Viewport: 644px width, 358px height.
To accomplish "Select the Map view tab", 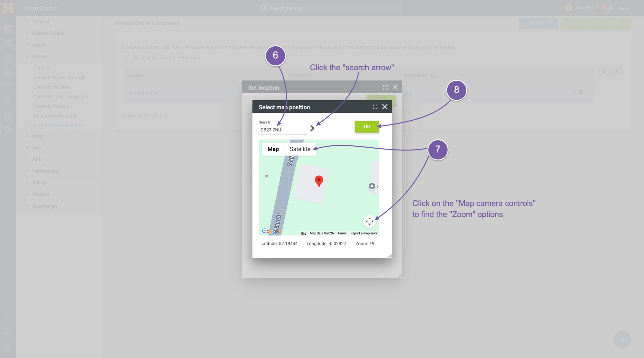I will tap(273, 149).
